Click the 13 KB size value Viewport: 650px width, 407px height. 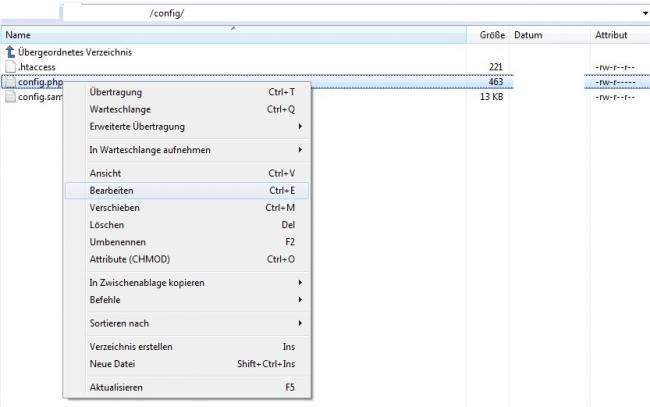click(492, 97)
